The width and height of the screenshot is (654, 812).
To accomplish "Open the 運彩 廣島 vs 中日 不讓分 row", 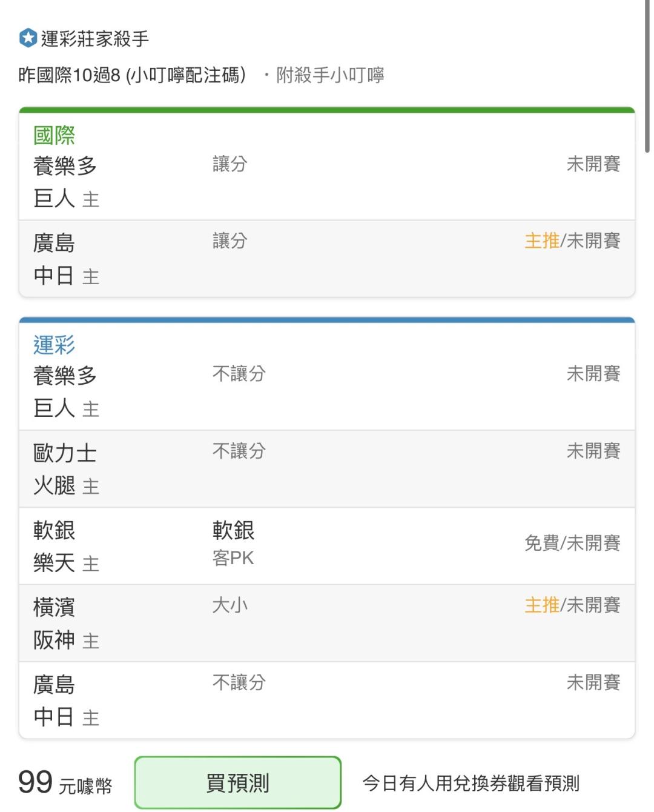I will (x=327, y=700).
